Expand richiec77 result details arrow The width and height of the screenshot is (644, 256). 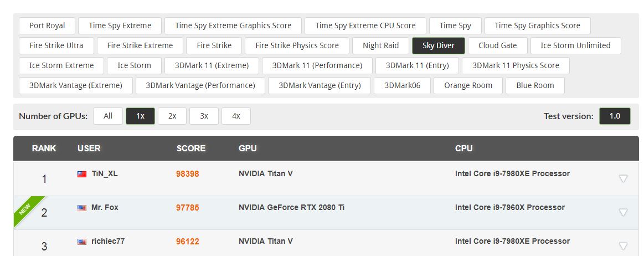pos(623,246)
